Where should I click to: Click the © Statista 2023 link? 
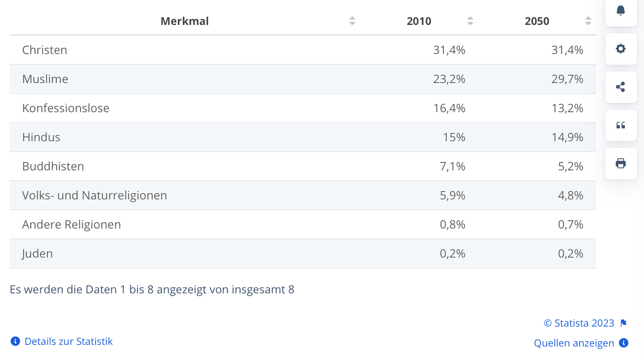click(x=579, y=323)
